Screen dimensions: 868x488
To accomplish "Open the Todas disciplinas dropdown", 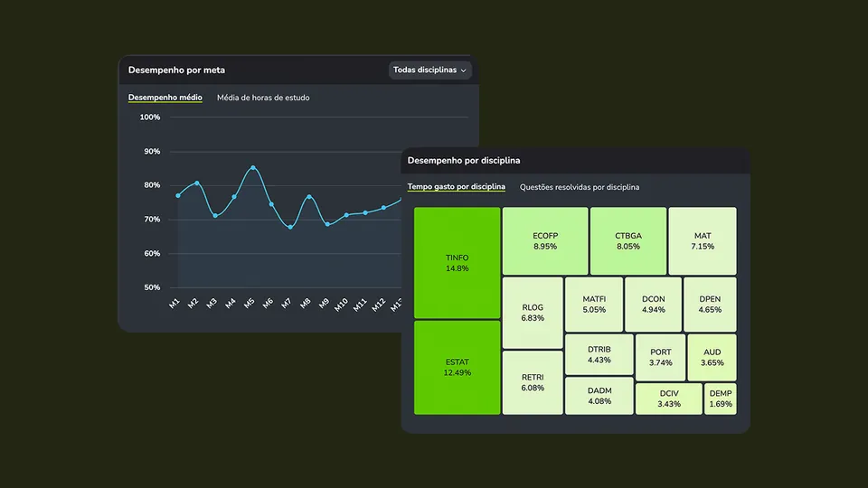I will [x=429, y=70].
